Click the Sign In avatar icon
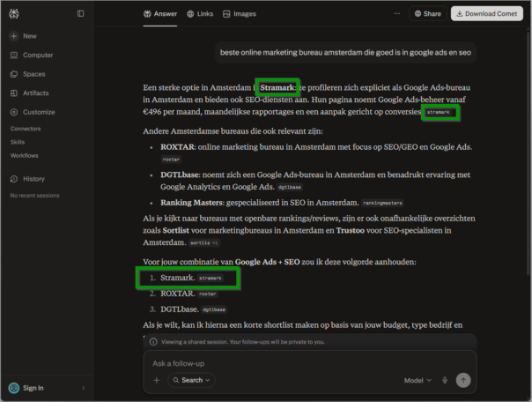This screenshot has width=532, height=402. (x=14, y=388)
